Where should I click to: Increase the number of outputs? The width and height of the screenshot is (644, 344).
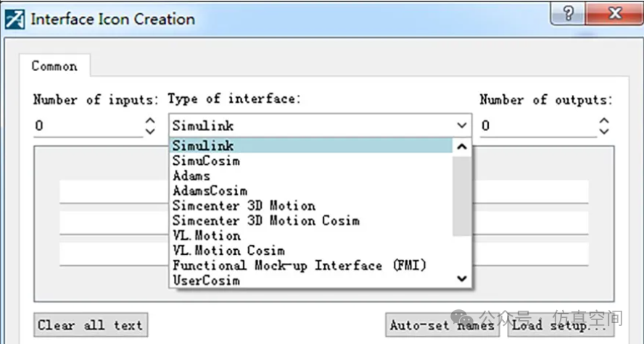603,121
